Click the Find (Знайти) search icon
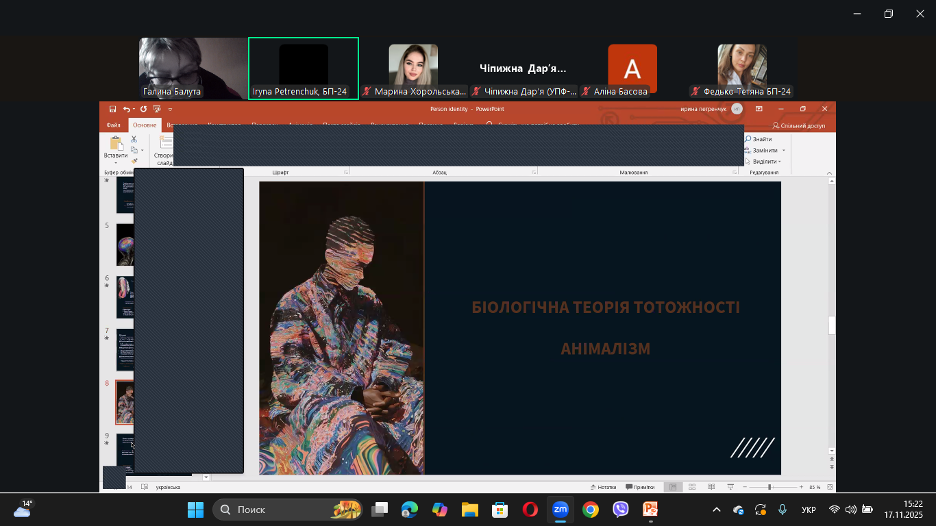 [748, 139]
